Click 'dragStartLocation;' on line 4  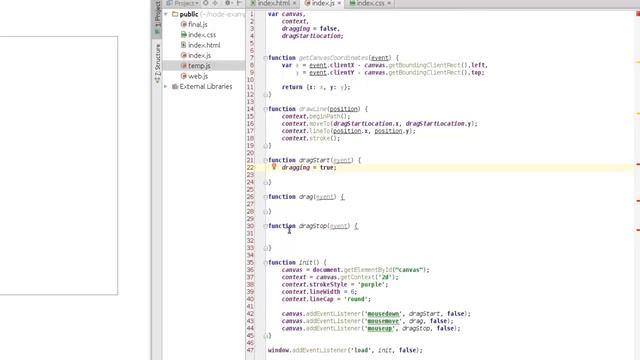312,36
